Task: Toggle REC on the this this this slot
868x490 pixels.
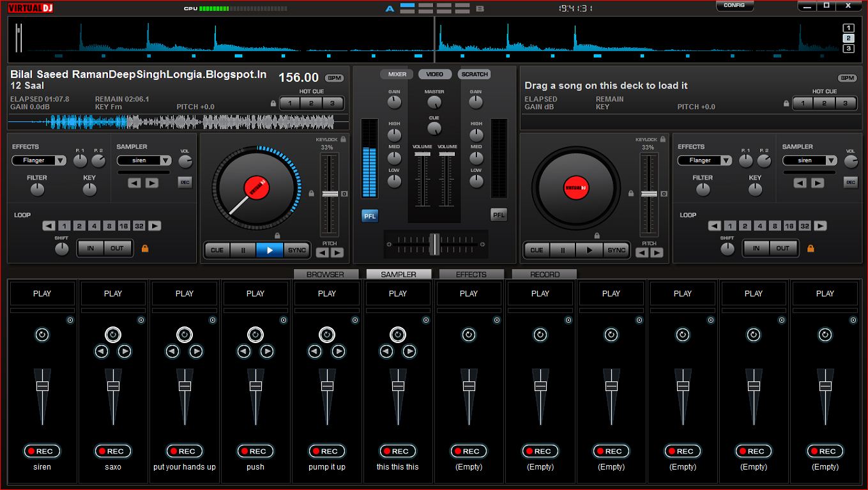Action: pyautogui.click(x=398, y=451)
